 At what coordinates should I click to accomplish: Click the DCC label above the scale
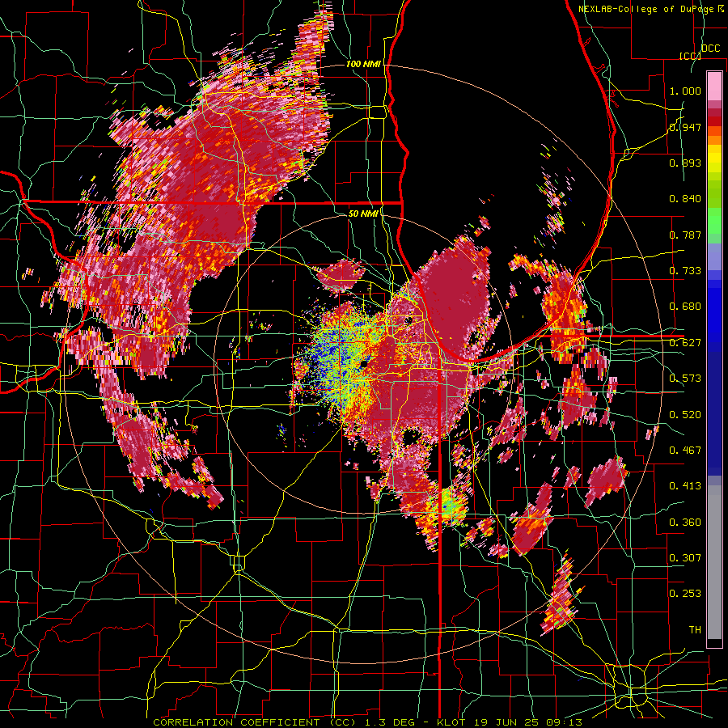pos(710,49)
